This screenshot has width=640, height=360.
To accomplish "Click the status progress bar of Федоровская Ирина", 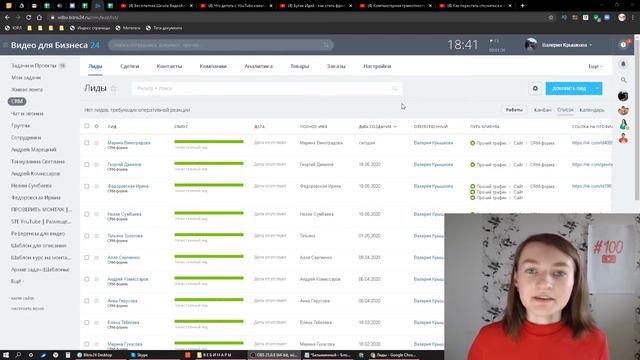I will pyautogui.click(x=209, y=185).
